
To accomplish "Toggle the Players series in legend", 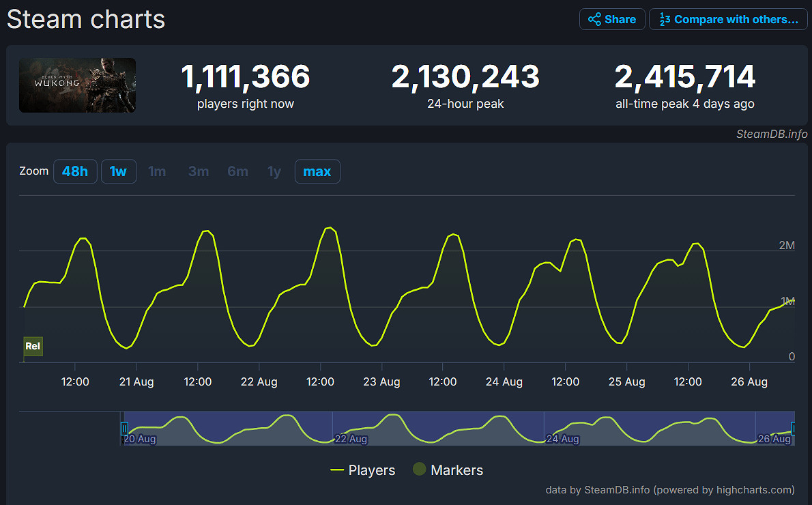I will [362, 470].
